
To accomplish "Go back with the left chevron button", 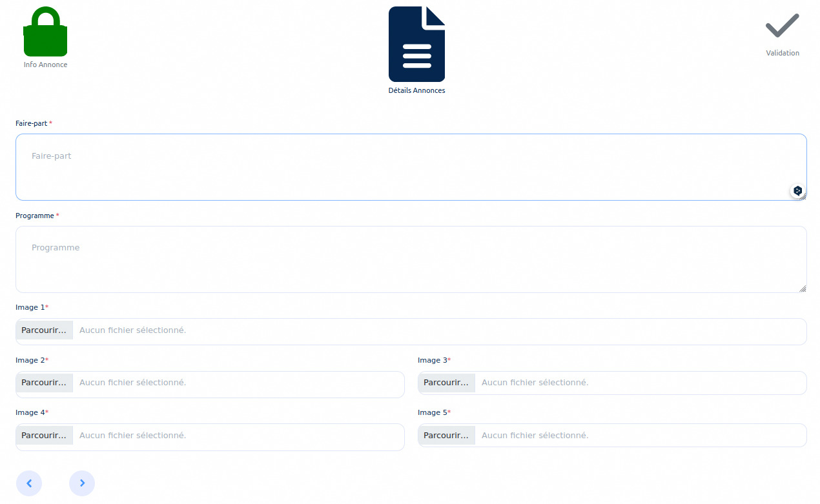I will pyautogui.click(x=29, y=483).
